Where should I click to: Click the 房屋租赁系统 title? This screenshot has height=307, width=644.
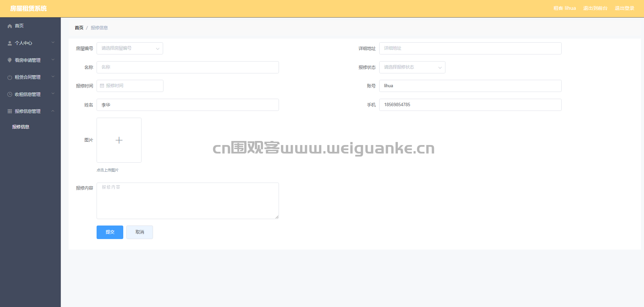point(28,8)
